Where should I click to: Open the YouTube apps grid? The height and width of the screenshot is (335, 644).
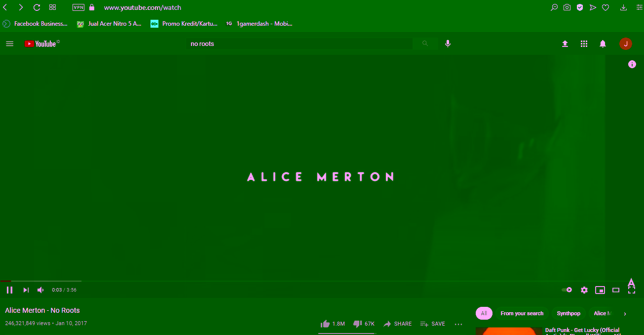click(584, 44)
